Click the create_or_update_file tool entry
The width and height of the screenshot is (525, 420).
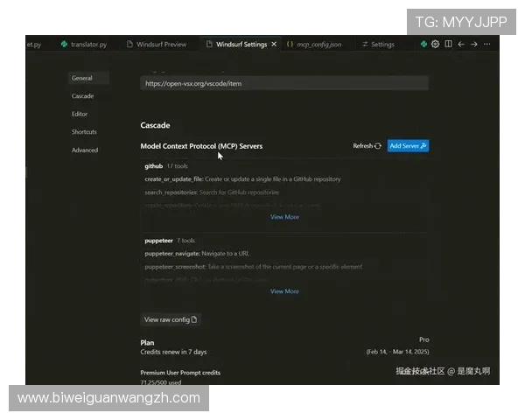(x=242, y=179)
